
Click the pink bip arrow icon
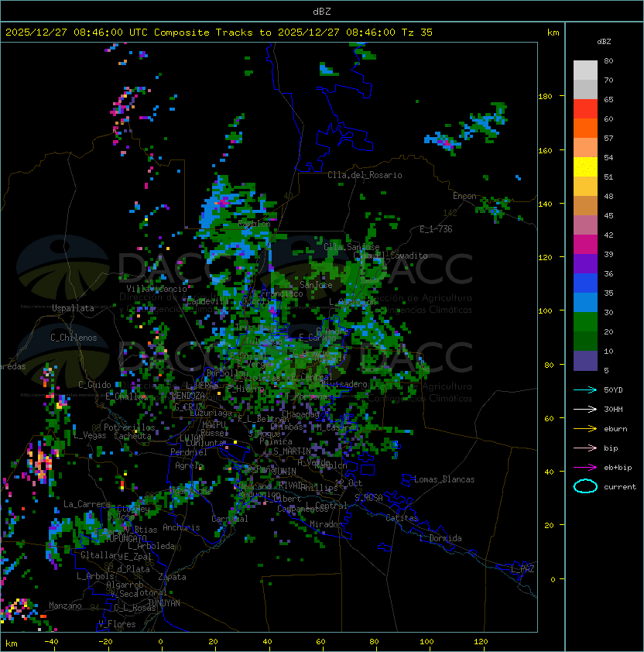[585, 448]
